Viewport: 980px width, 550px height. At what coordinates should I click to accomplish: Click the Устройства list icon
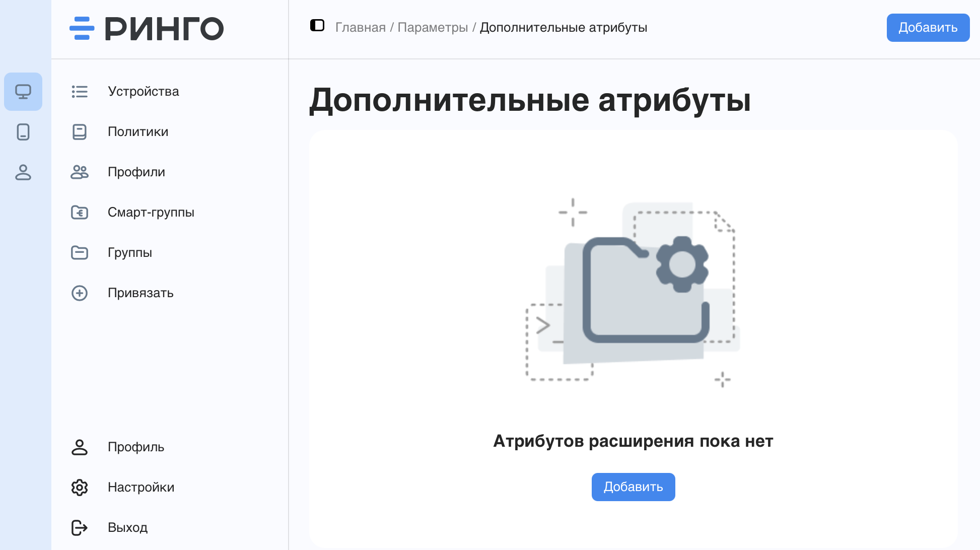point(80,92)
